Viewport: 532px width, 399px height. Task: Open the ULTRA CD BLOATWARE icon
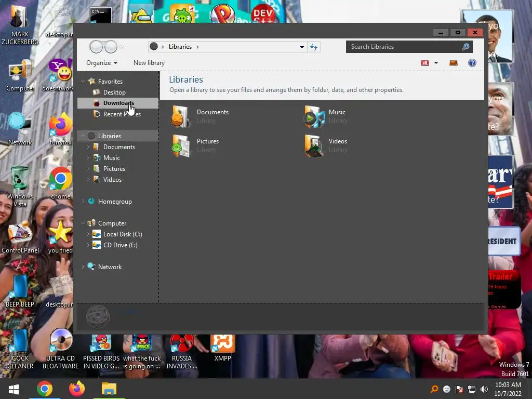coord(60,350)
